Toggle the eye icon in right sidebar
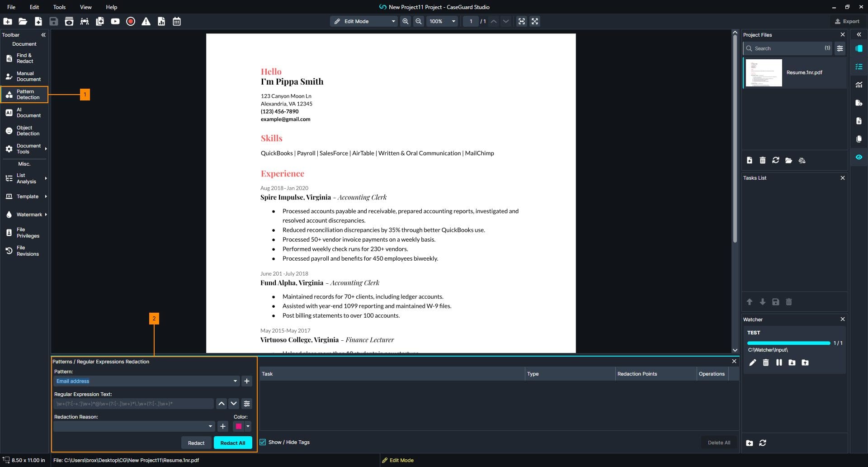The image size is (868, 467). click(x=859, y=157)
